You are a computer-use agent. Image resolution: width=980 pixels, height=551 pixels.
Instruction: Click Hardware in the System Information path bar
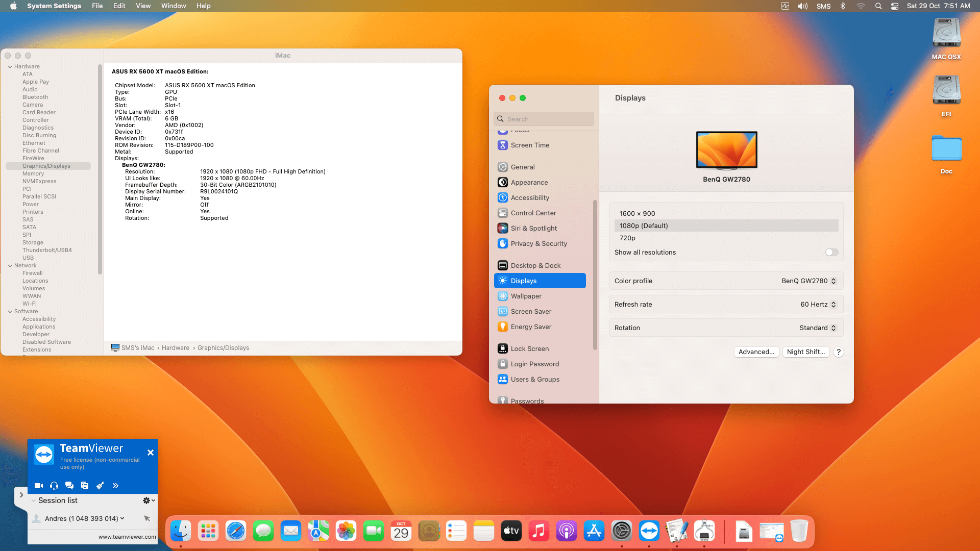176,348
